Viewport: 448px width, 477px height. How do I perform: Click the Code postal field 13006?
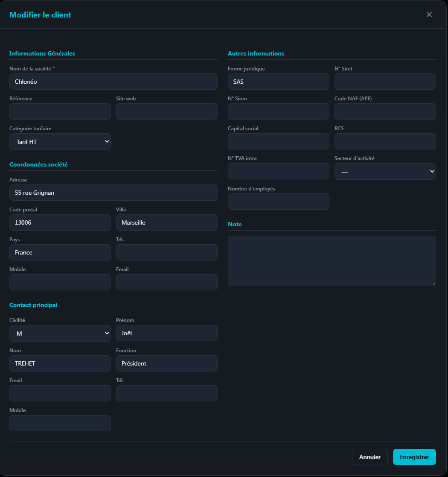pos(60,222)
